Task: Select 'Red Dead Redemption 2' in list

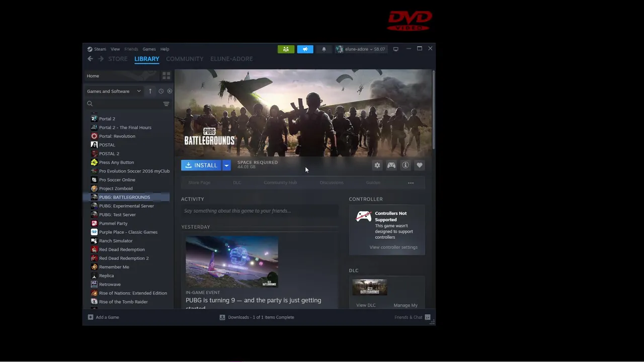Action: pos(124,258)
